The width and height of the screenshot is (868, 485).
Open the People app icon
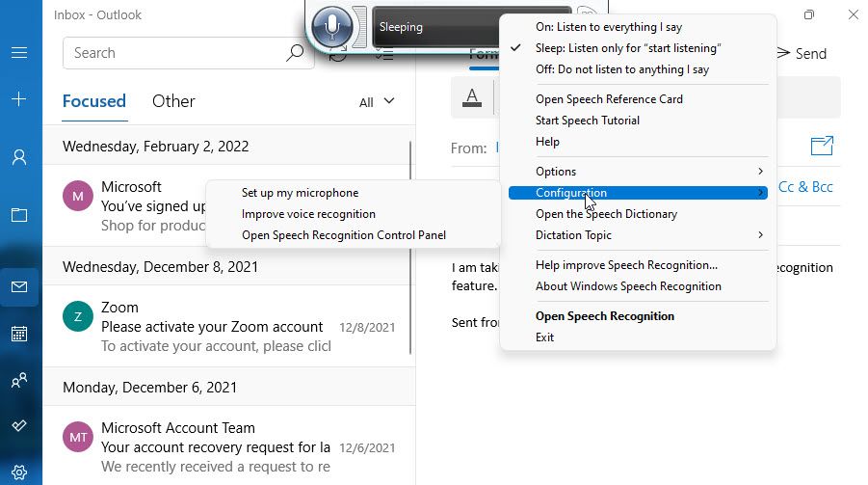coord(19,381)
